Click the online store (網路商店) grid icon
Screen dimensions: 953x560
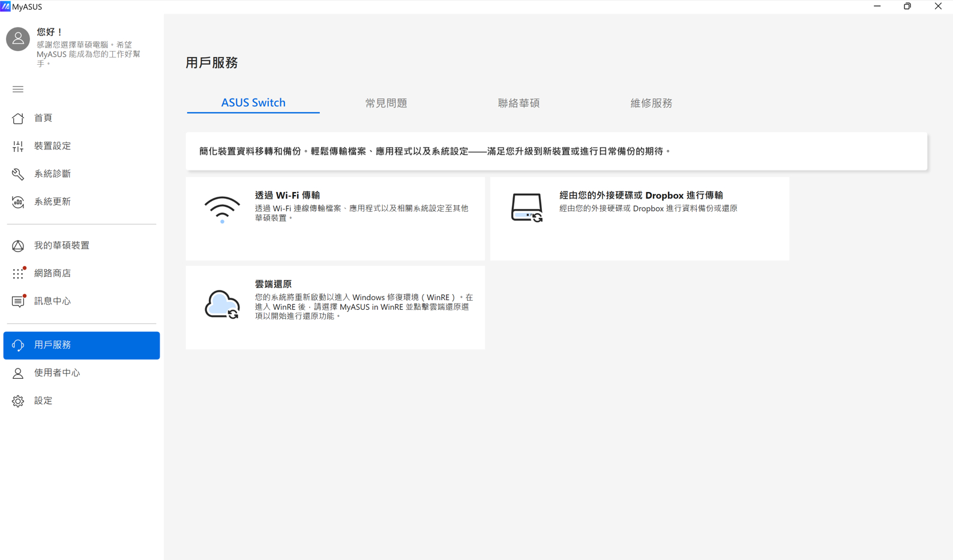click(18, 274)
